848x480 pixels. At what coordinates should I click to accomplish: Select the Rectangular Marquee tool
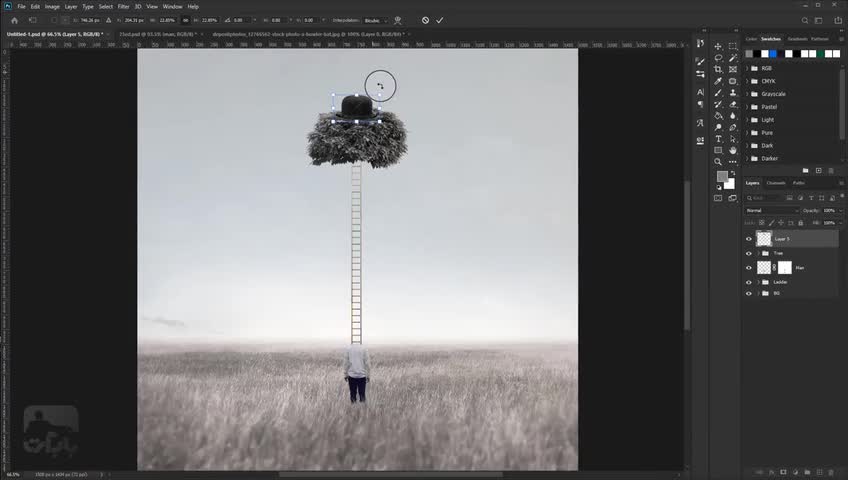tap(733, 46)
